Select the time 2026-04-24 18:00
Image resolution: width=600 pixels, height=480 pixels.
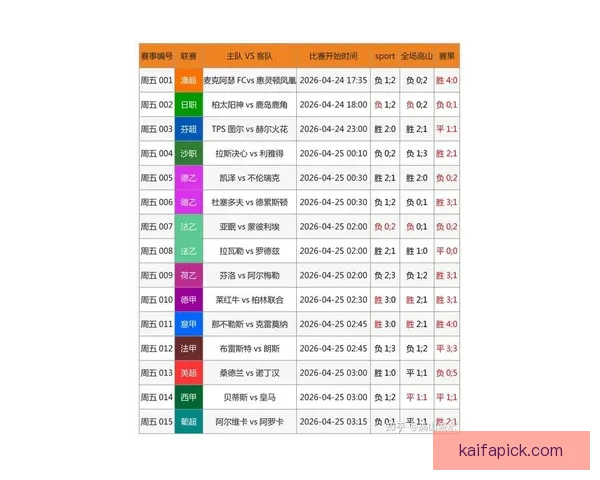(333, 105)
